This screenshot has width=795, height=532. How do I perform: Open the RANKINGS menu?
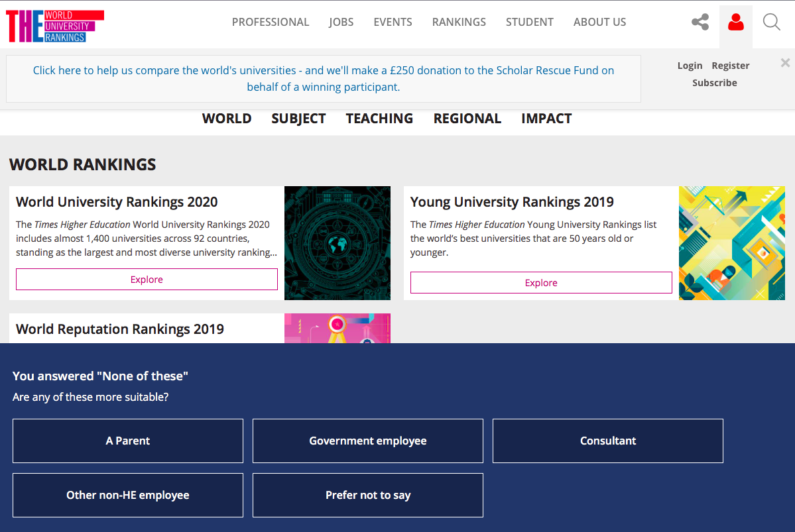[459, 23]
